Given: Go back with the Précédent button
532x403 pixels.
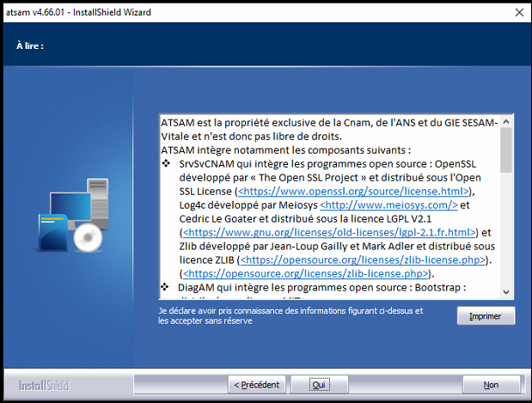Looking at the screenshot, I should tap(256, 385).
